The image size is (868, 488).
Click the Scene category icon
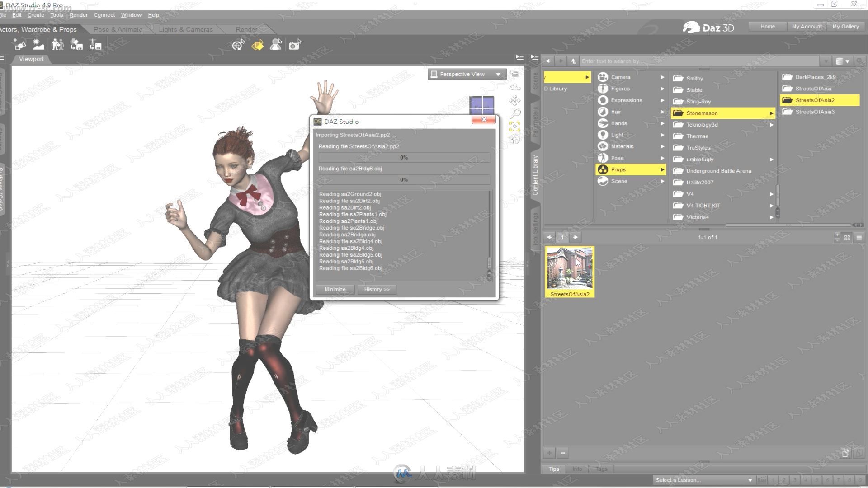click(604, 181)
